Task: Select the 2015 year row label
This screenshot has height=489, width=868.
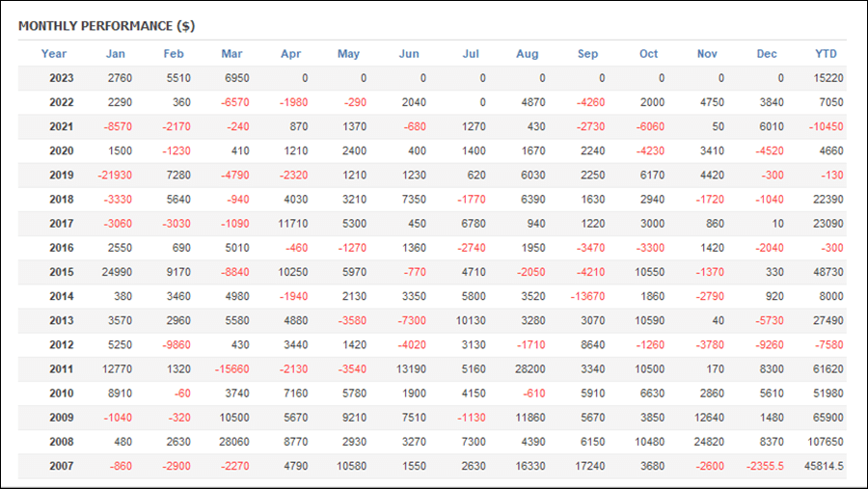Action: (x=62, y=272)
